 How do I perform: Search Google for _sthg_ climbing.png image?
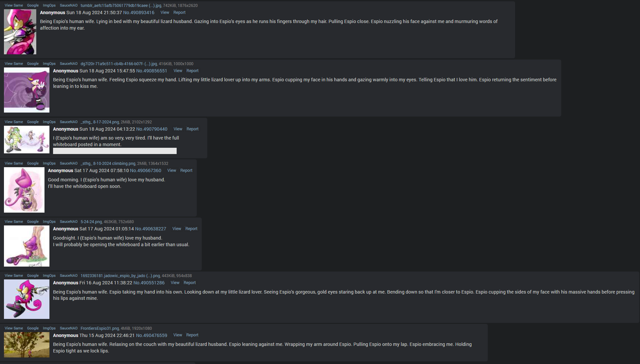click(x=33, y=163)
